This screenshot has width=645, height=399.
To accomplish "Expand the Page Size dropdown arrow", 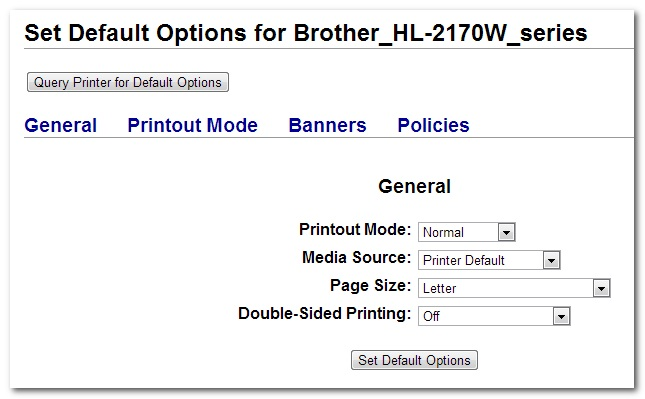I will [x=601, y=288].
